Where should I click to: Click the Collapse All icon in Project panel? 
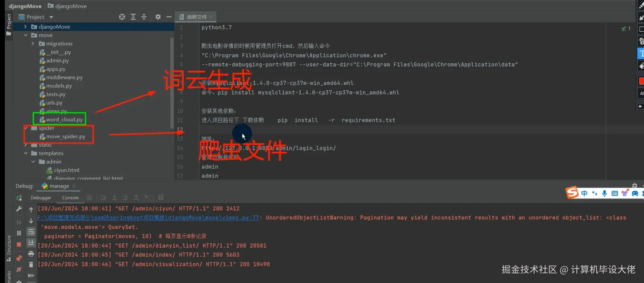(144, 17)
